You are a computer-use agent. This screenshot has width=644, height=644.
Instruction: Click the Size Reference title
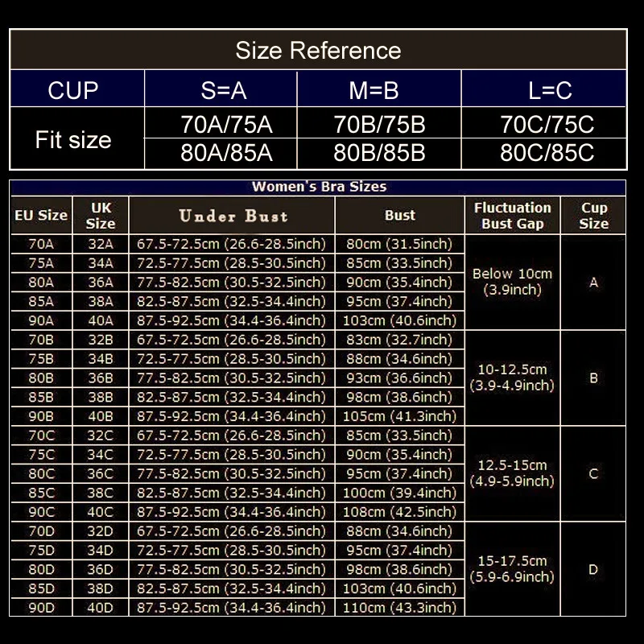pyautogui.click(x=318, y=51)
